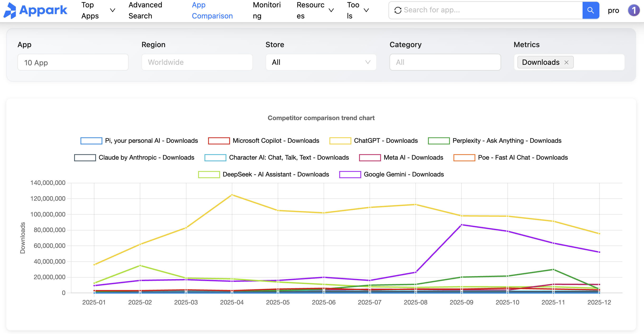
Task: Open the Category All selector
Action: pos(445,62)
